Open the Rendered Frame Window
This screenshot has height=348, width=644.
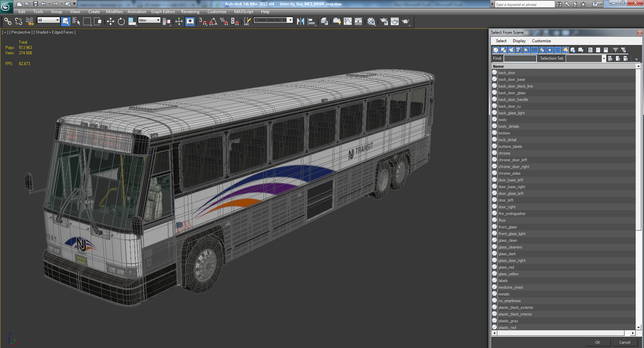coord(394,21)
